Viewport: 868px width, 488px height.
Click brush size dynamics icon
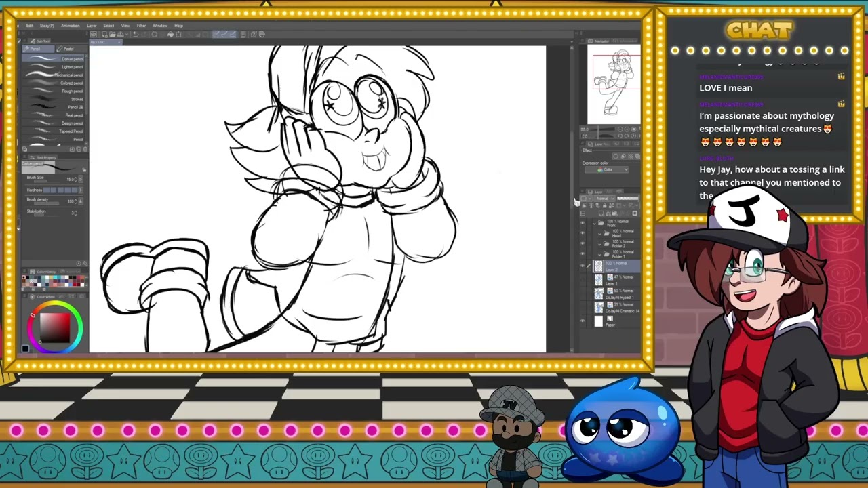coord(81,179)
